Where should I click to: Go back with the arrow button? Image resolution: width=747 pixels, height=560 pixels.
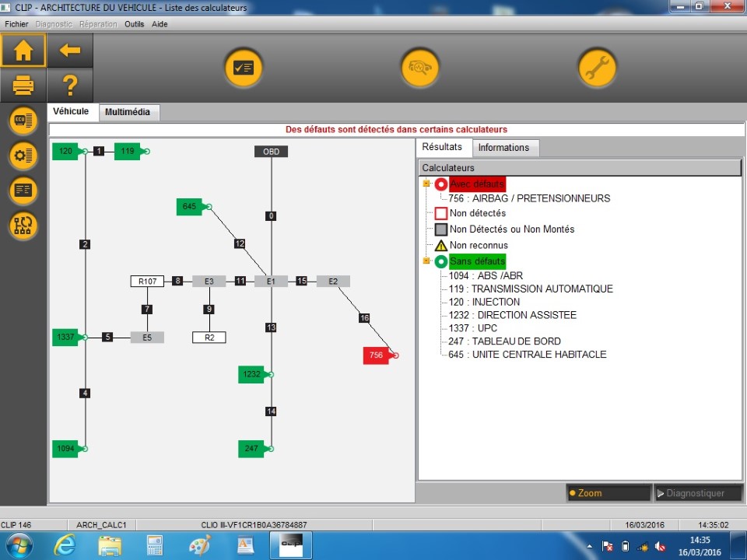70,50
